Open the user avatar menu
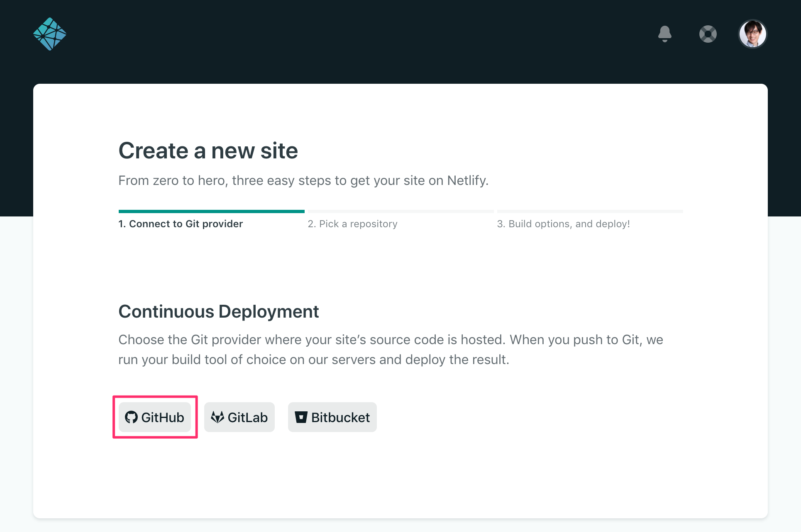The width and height of the screenshot is (801, 532). point(752,34)
